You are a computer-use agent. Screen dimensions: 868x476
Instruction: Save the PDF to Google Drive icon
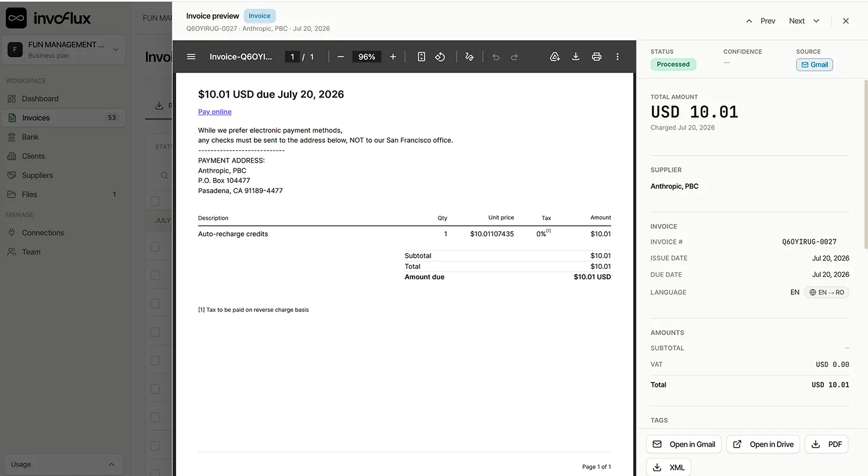555,57
